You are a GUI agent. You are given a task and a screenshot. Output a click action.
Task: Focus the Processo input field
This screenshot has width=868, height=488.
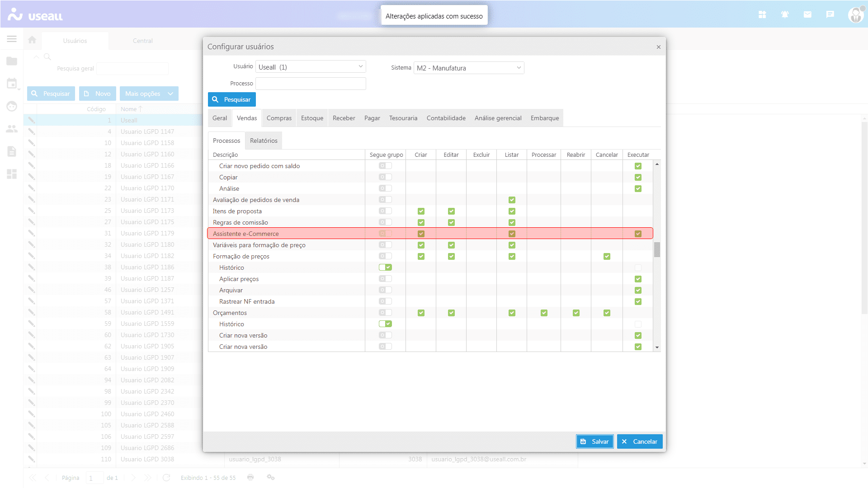tap(311, 84)
